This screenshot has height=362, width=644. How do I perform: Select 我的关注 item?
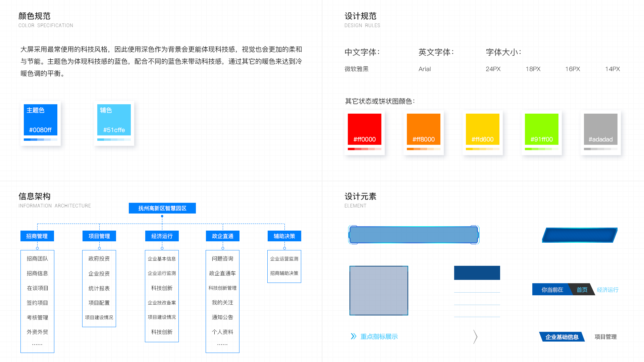pos(222,302)
